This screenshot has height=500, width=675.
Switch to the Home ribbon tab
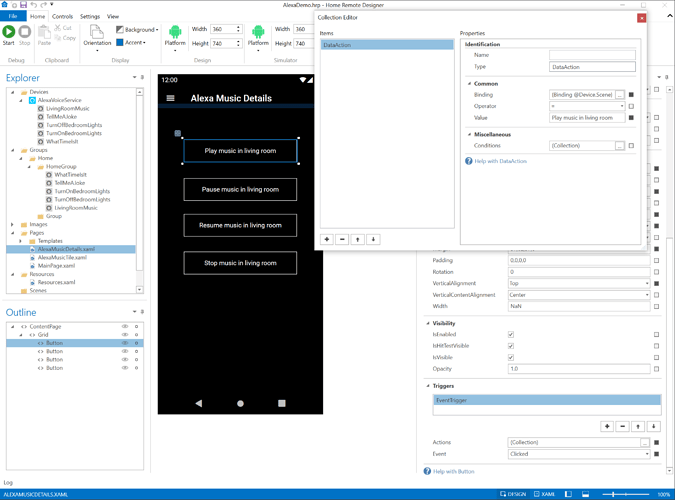[x=37, y=16]
